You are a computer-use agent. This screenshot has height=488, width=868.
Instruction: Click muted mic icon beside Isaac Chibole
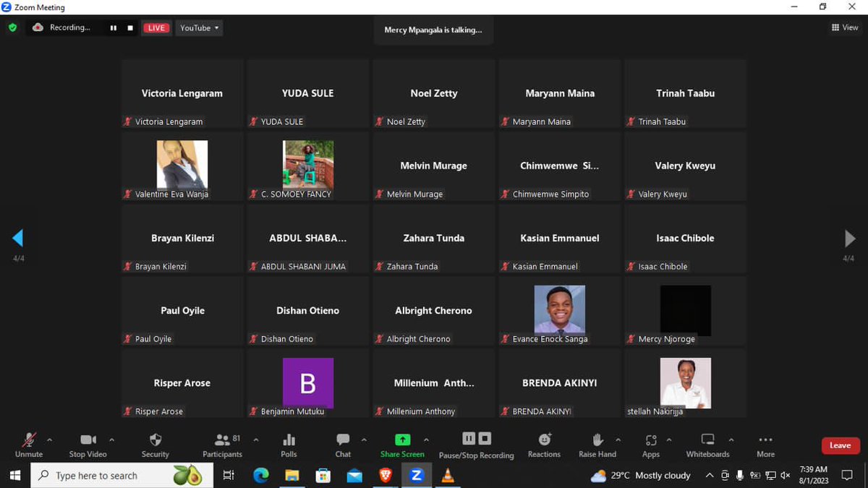coord(631,266)
